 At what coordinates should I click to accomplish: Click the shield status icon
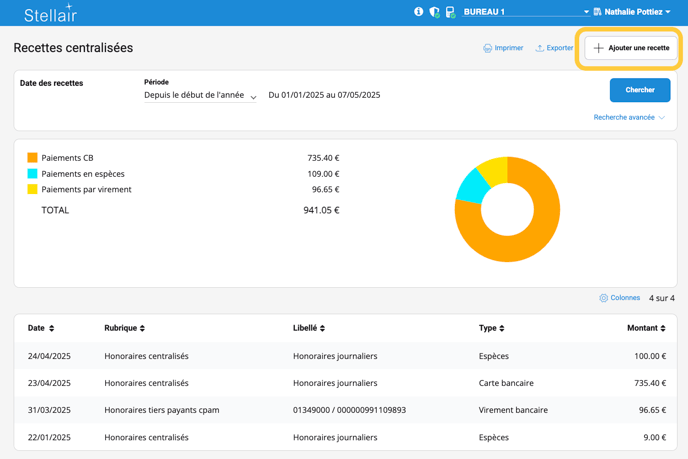434,12
